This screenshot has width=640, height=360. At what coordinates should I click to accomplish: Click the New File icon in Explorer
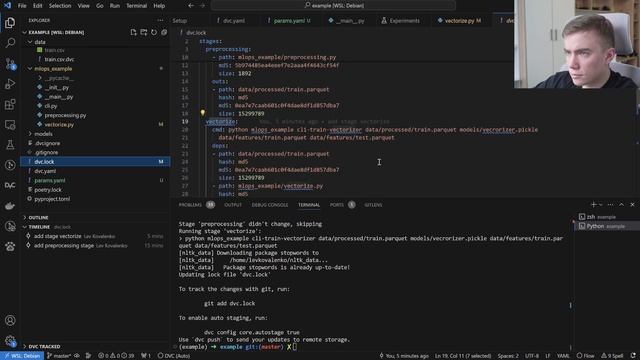pos(133,32)
